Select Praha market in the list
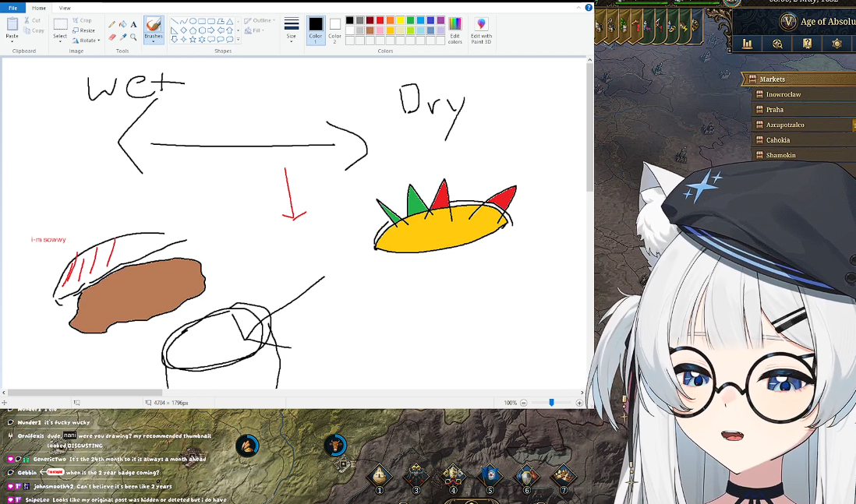This screenshot has width=856, height=504. click(x=805, y=110)
